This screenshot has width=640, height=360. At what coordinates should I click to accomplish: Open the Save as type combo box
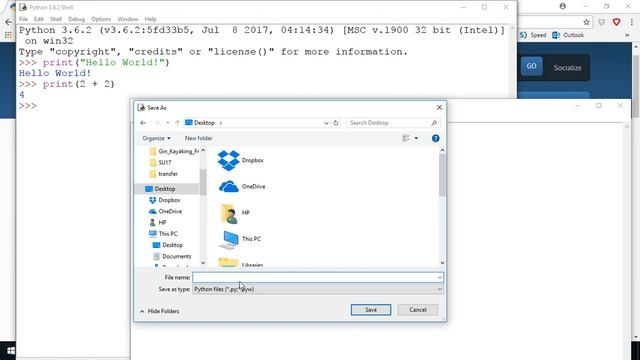[x=318, y=289]
